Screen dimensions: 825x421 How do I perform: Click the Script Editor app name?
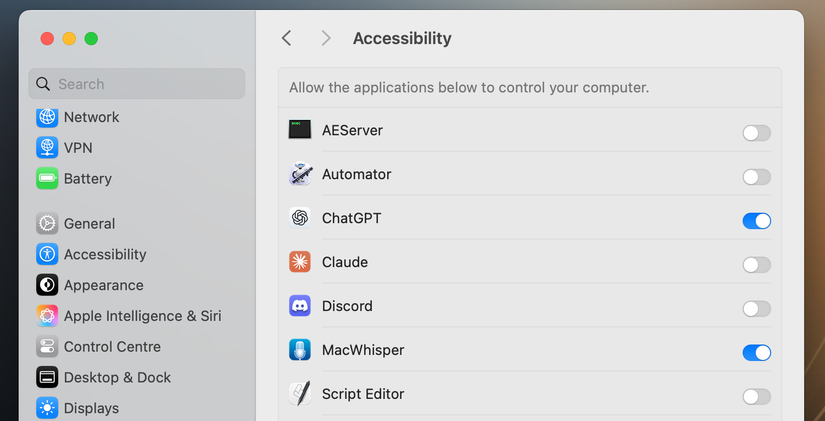point(363,394)
